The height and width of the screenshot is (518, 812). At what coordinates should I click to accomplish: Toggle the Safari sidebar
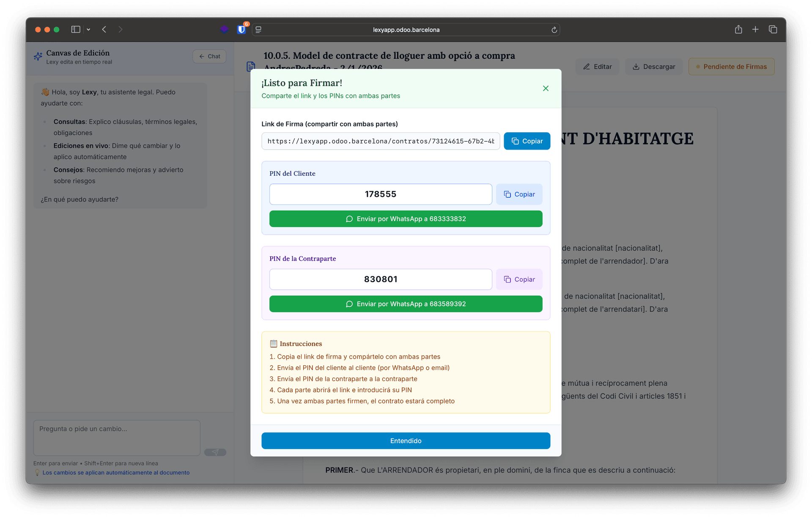tap(76, 29)
